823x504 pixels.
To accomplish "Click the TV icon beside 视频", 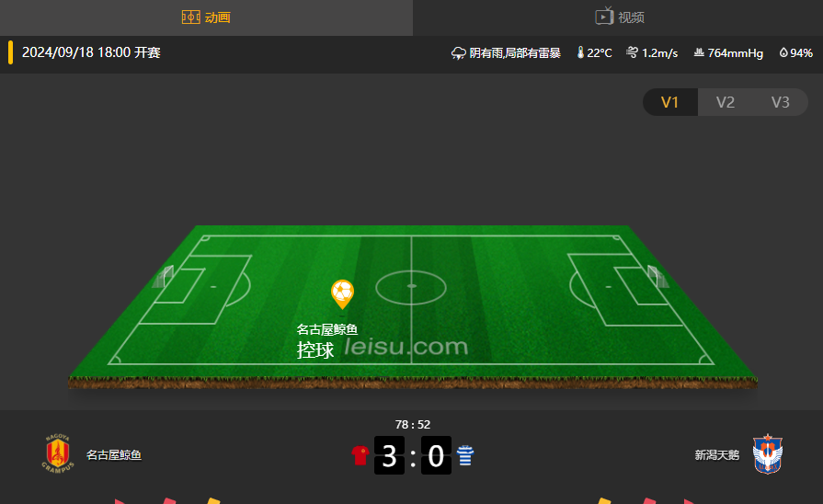I will pos(604,17).
